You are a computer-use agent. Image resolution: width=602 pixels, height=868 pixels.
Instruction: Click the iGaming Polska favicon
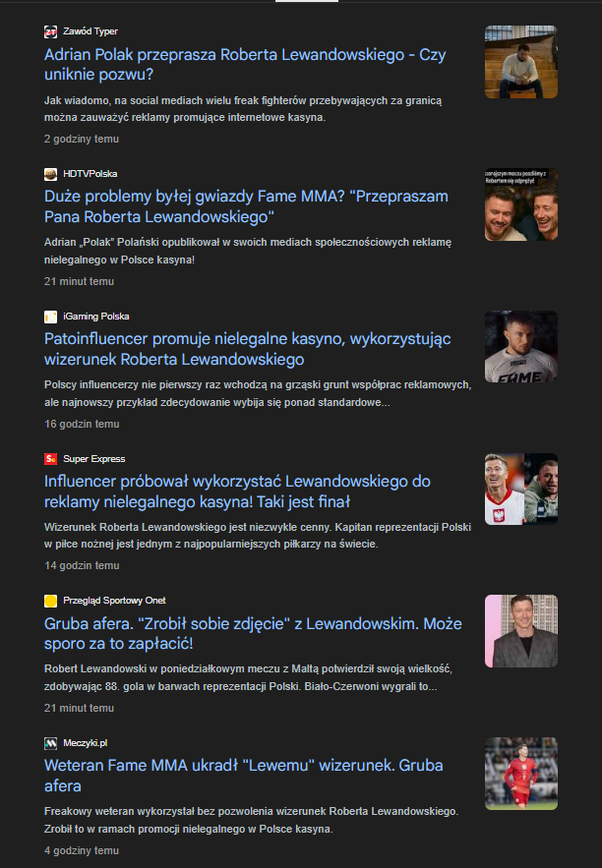click(50, 317)
